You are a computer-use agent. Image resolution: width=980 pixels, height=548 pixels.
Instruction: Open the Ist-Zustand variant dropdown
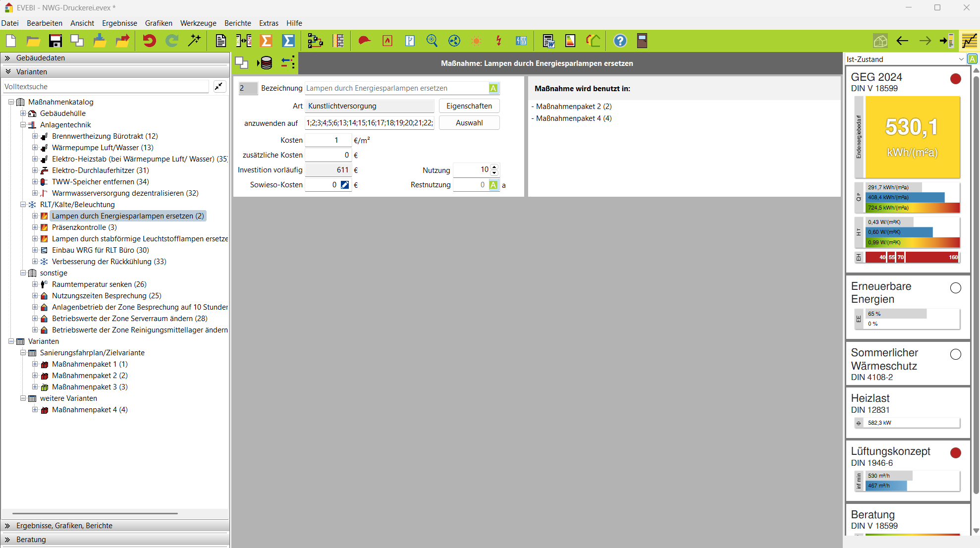tap(961, 59)
